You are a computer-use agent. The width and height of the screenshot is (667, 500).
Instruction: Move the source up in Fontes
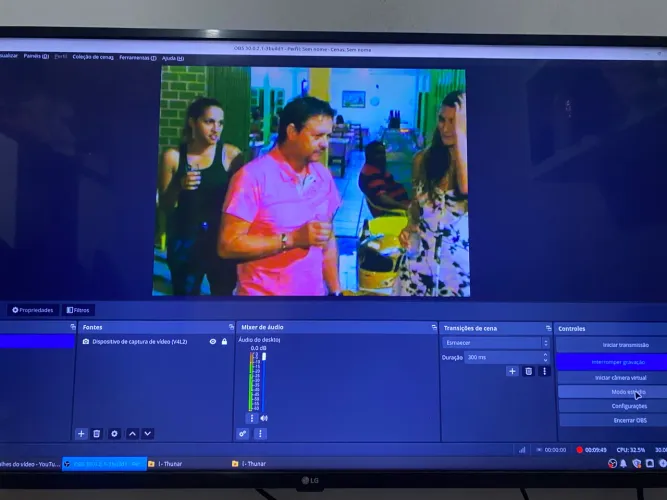[132, 434]
